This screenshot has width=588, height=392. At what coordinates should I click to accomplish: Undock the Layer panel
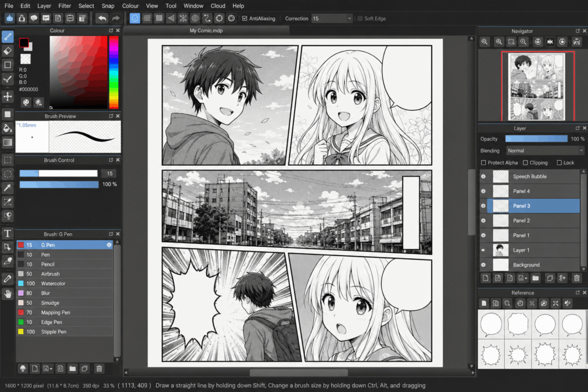pos(578,128)
